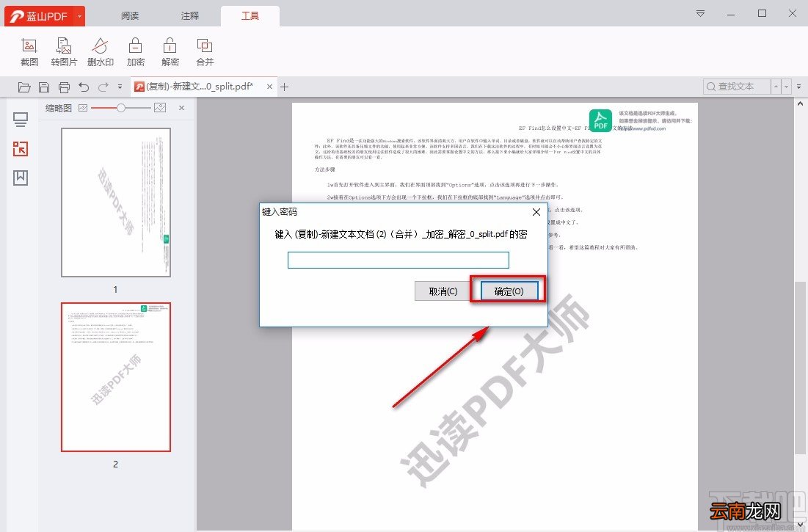Save the document with the disk icon
808x532 pixels.
[44, 87]
